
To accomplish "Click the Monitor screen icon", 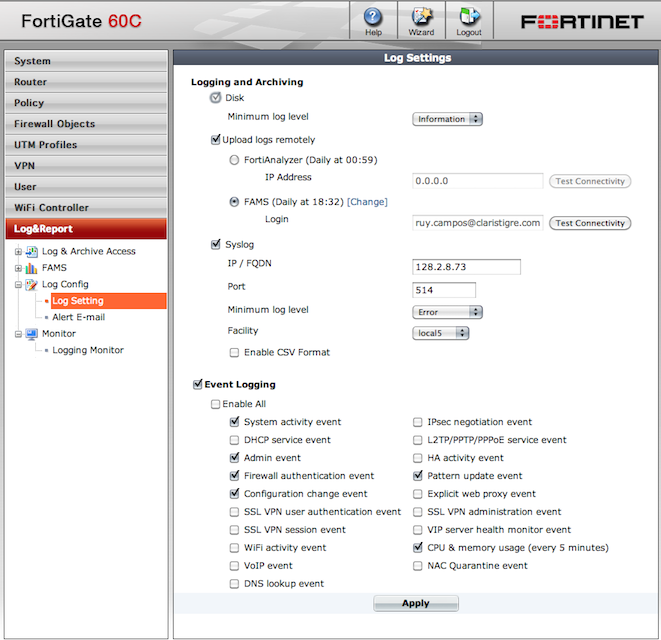I will click(32, 334).
